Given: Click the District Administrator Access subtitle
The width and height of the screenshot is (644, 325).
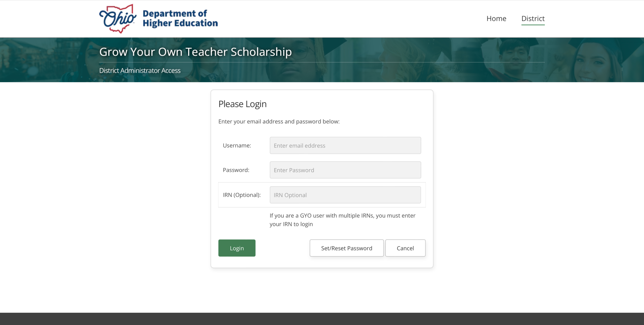Looking at the screenshot, I should pos(140,71).
